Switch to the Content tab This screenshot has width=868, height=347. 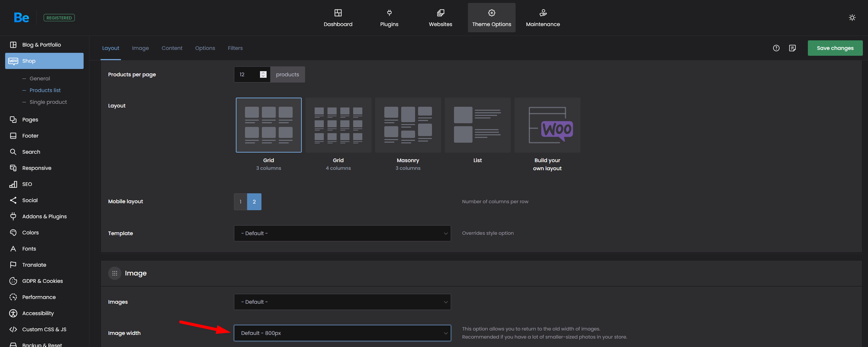(x=172, y=48)
